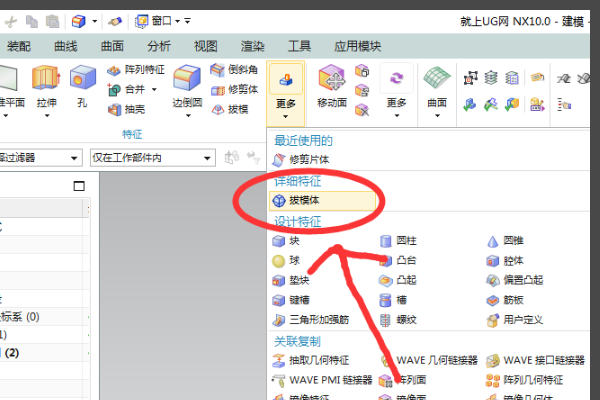The width and height of the screenshot is (600, 400).
Task: Select the 标系 (0) row in navigator
Action: tap(44, 317)
